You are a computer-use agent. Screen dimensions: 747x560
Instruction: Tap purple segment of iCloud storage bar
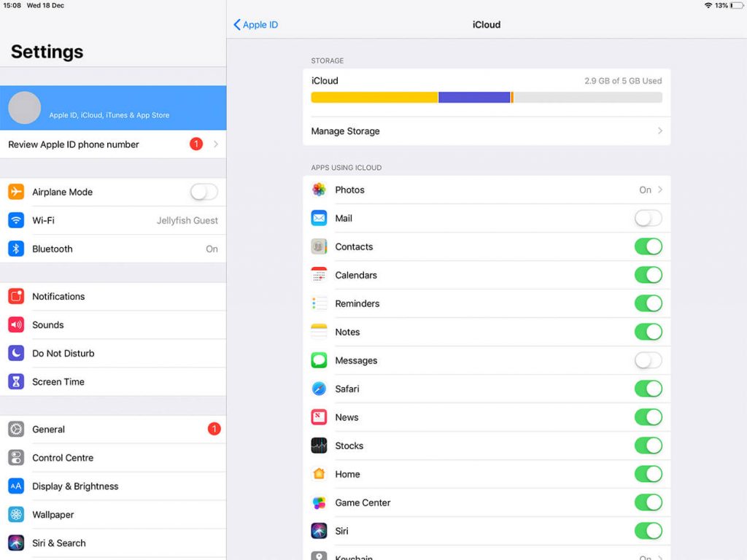click(474, 97)
